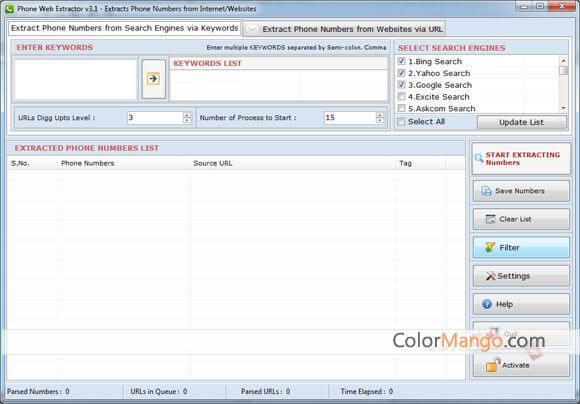Click inside the Keywords List box
The image size is (580, 404).
279,85
